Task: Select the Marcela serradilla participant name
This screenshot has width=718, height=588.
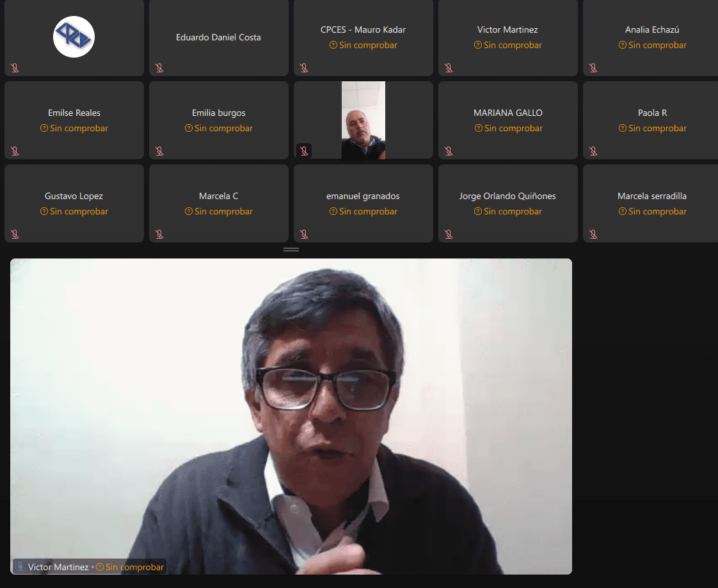Action: click(652, 196)
